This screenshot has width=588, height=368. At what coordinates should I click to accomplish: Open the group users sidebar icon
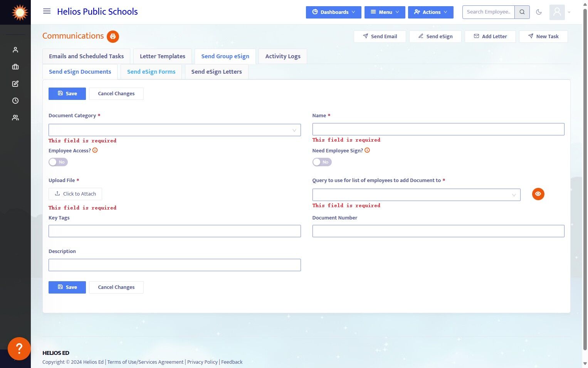[15, 118]
